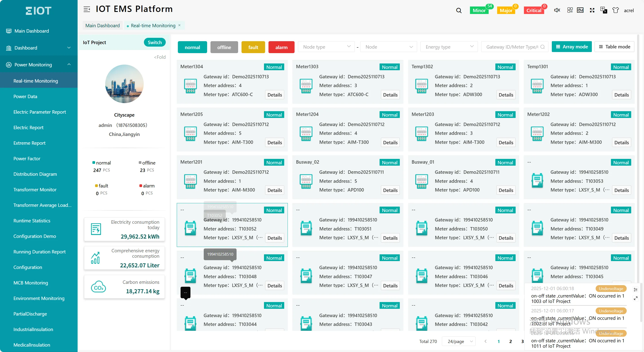Enter fullscreen using the expand arrows icon
644x352 pixels.
(x=592, y=10)
